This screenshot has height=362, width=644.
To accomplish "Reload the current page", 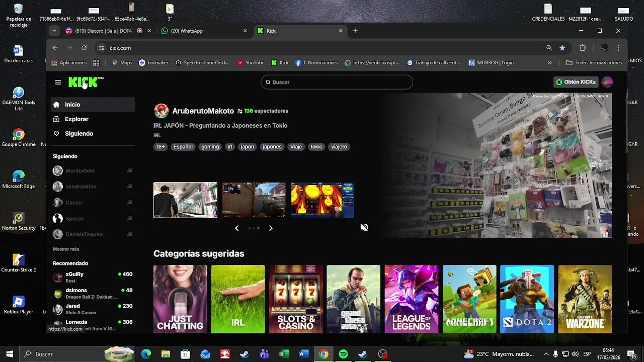I will pyautogui.click(x=84, y=48).
